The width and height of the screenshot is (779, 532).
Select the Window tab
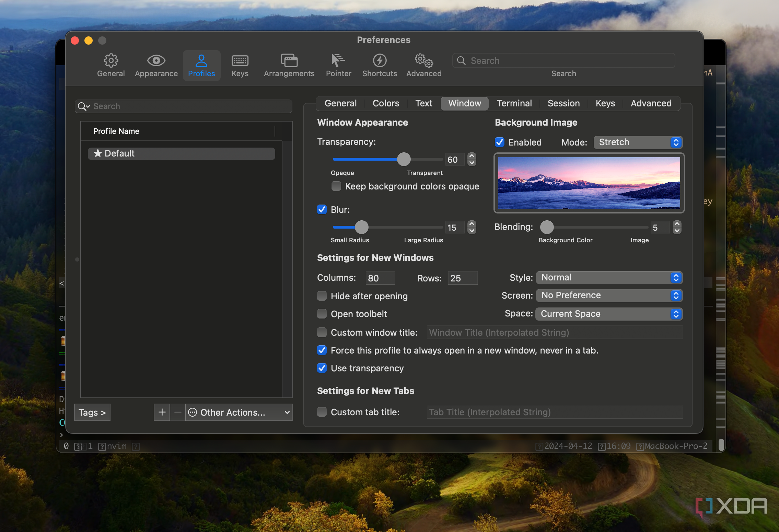tap(465, 103)
